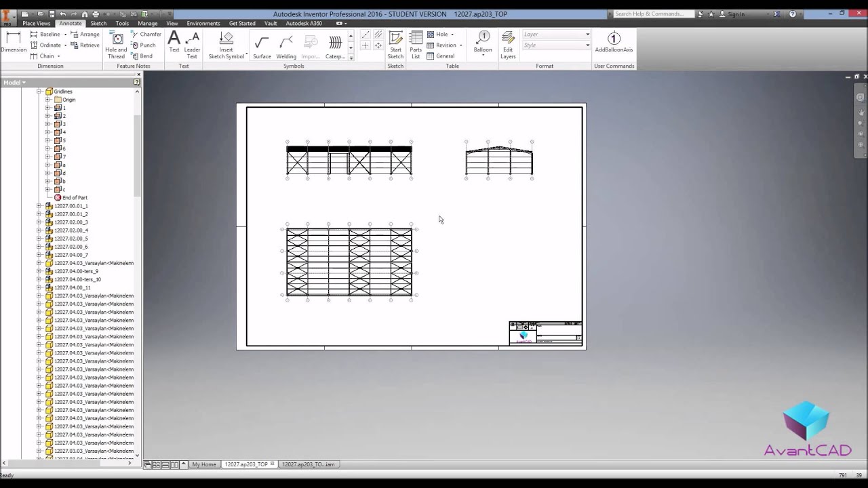Open Edit Layers
The width and height of the screenshot is (868, 488).
508,45
